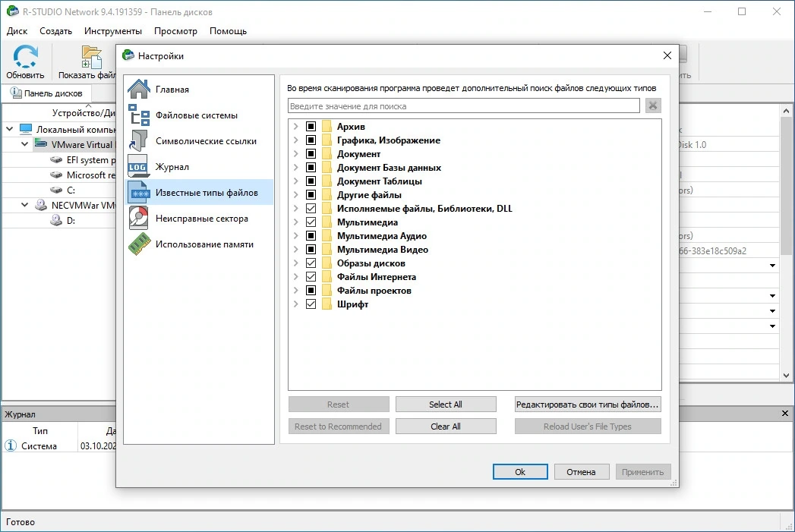Click the Отмена button
Image resolution: width=795 pixels, height=532 pixels.
point(581,472)
